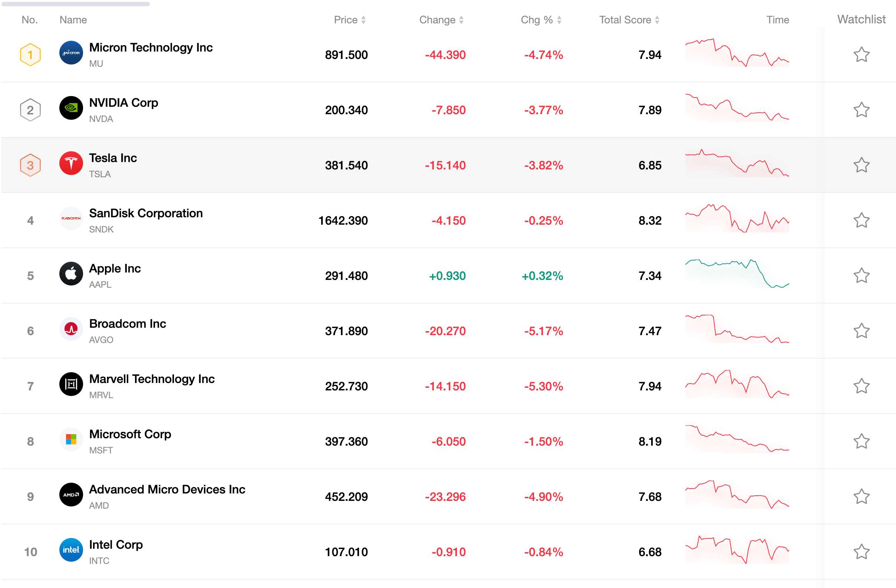
Task: Click Microsoft total score 8.19
Action: click(650, 442)
